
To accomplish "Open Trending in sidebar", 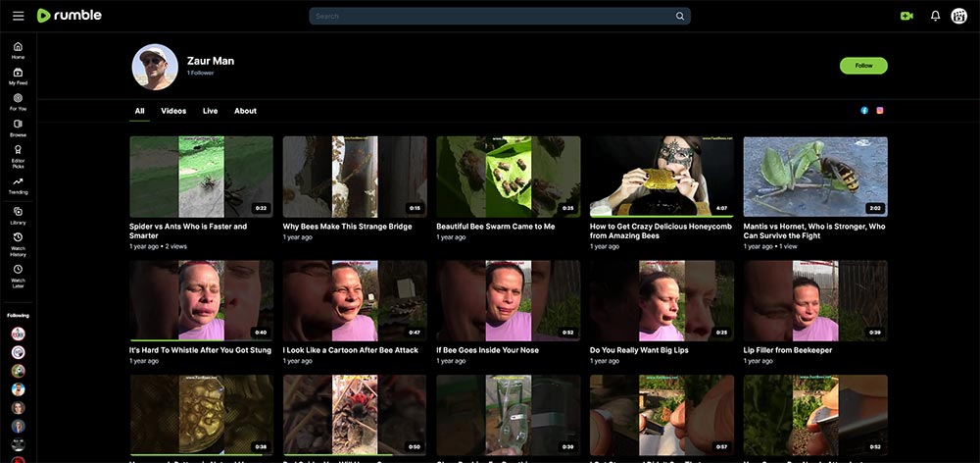I will coord(18,185).
